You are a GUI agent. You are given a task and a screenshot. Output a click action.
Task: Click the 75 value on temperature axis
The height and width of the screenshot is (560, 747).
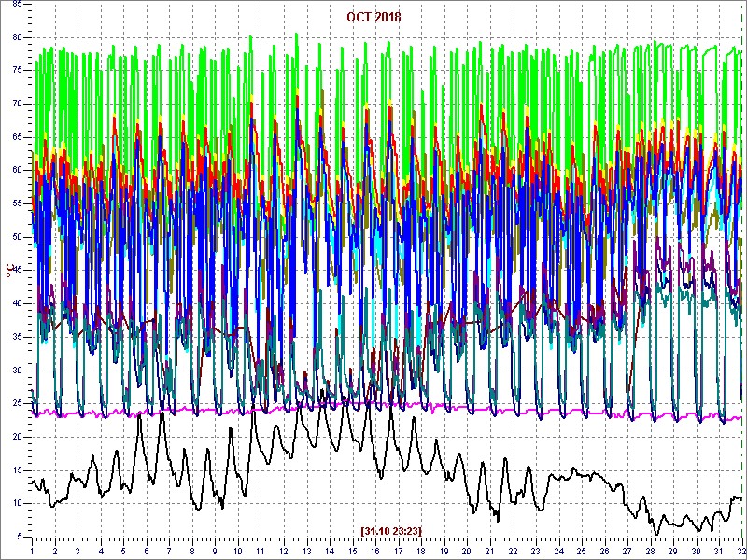coord(17,71)
